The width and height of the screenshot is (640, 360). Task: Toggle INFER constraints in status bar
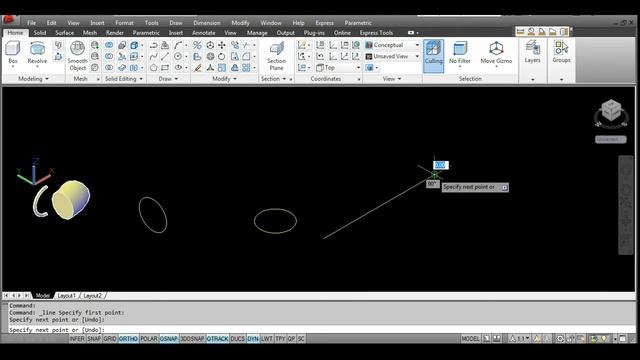point(77,339)
